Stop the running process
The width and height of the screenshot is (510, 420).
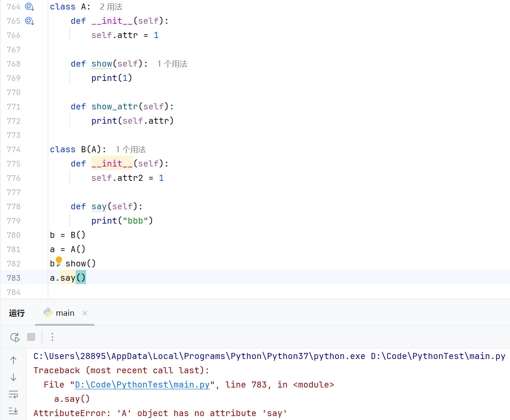31,337
